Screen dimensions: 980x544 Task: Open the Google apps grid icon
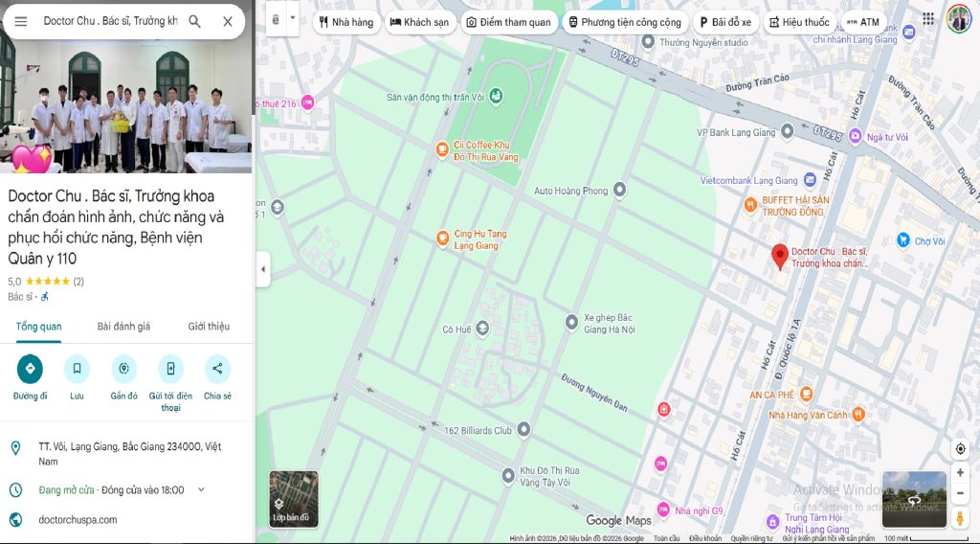(928, 19)
